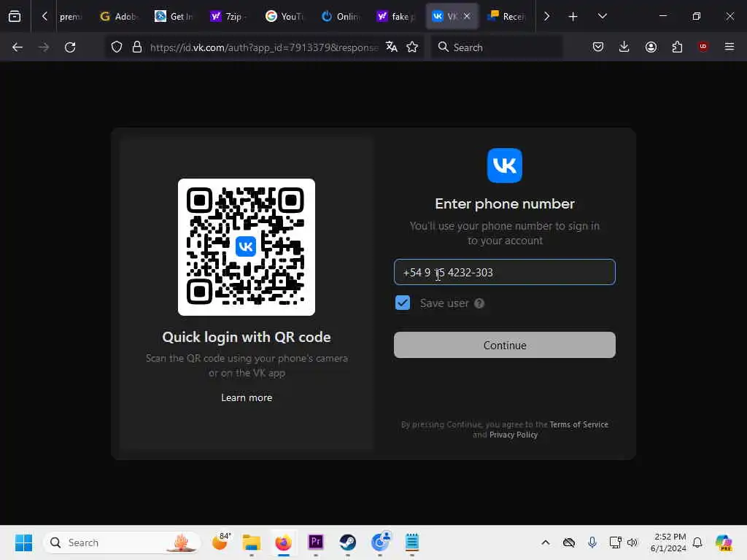
Task: Show hidden system tray icons
Action: pyautogui.click(x=546, y=542)
